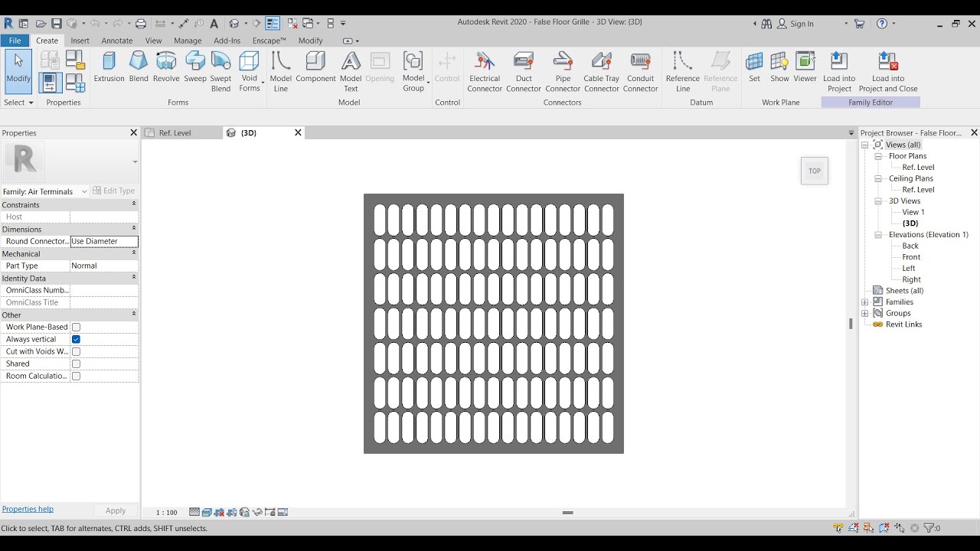Click the Save icon in quick access toolbar

pyautogui.click(x=57, y=24)
